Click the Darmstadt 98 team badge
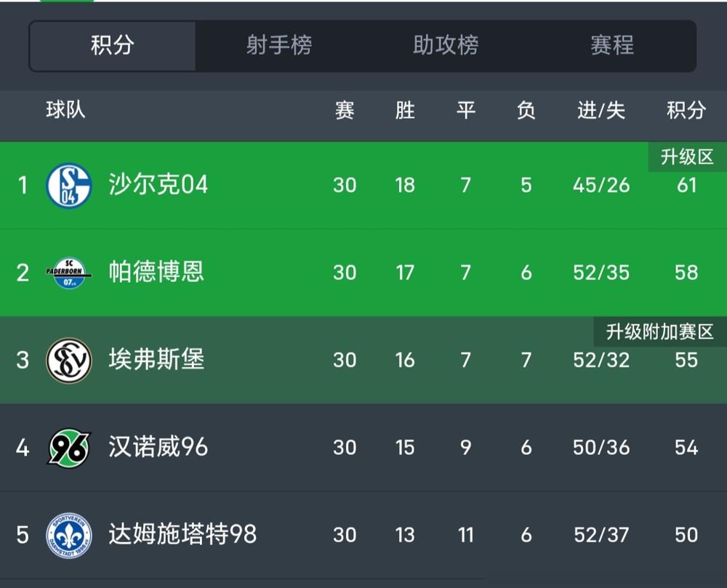 click(x=68, y=534)
